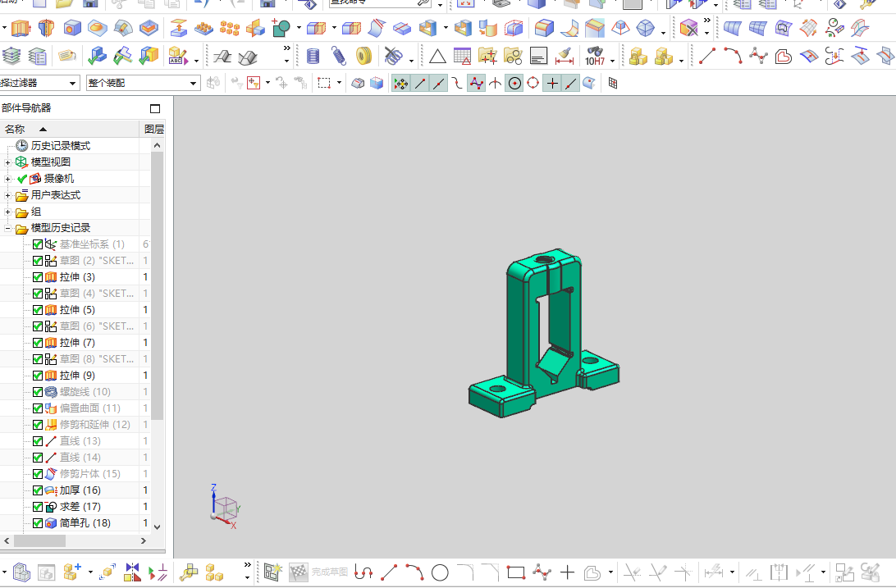Click the Mirror Assembly icon in the bottom toolbar
Viewport: 896px width, 588px height.
[x=133, y=572]
